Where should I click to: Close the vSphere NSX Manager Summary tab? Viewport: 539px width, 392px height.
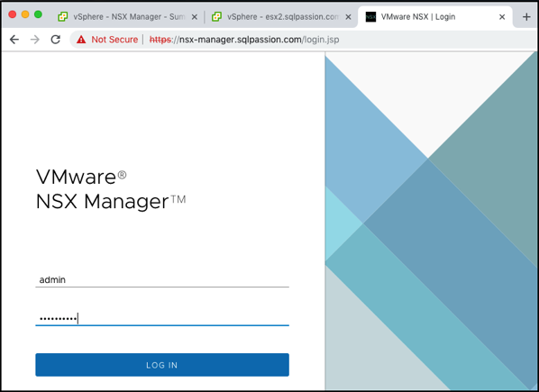click(x=195, y=17)
